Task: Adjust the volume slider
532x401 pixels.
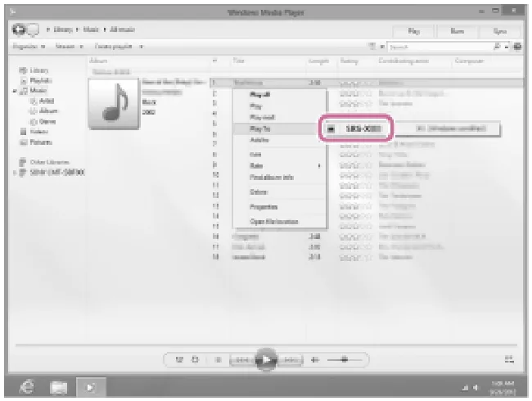Action: click(x=345, y=359)
